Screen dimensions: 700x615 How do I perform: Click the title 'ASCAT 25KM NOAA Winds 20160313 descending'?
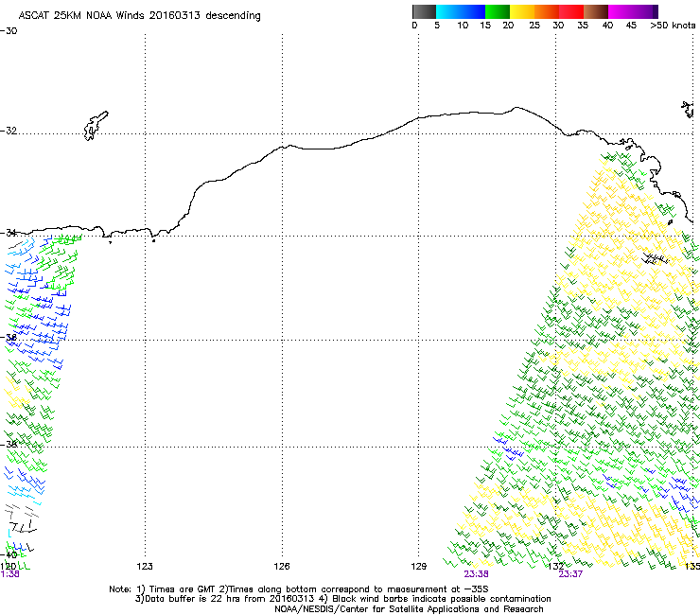pos(139,16)
